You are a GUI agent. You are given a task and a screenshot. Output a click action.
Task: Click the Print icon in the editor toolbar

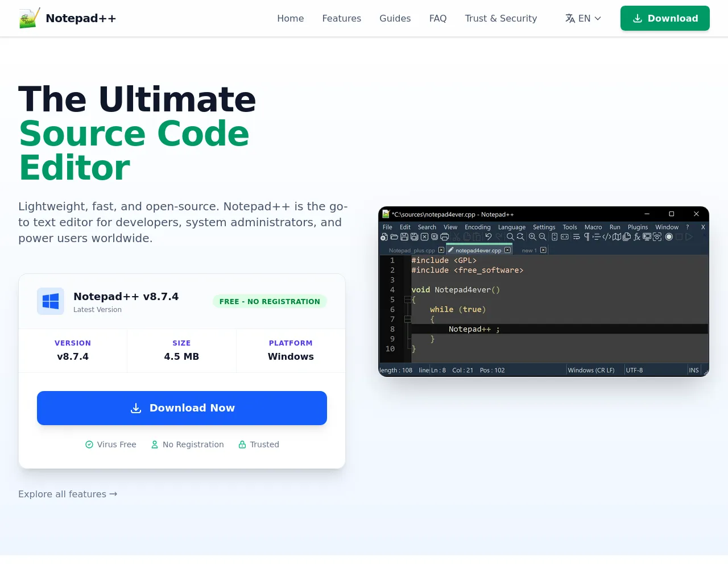click(445, 237)
